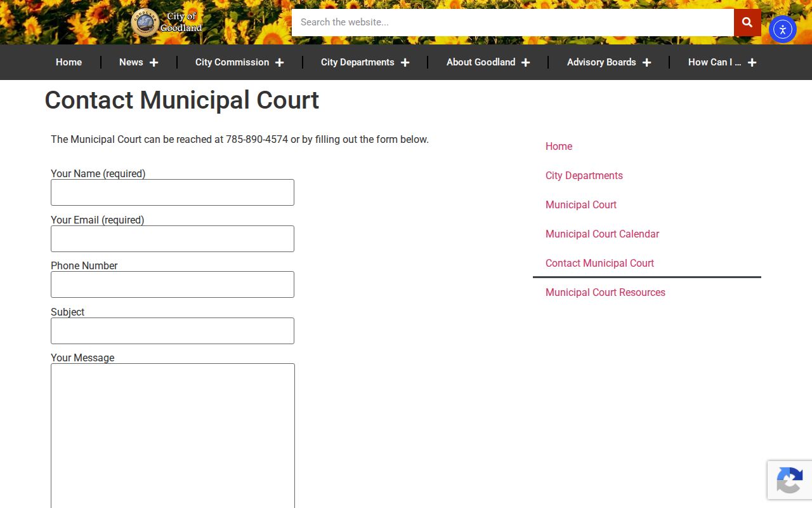Screen dimensions: 812x508
Task: Expand Advisory Boards plus icon
Action: (646, 62)
